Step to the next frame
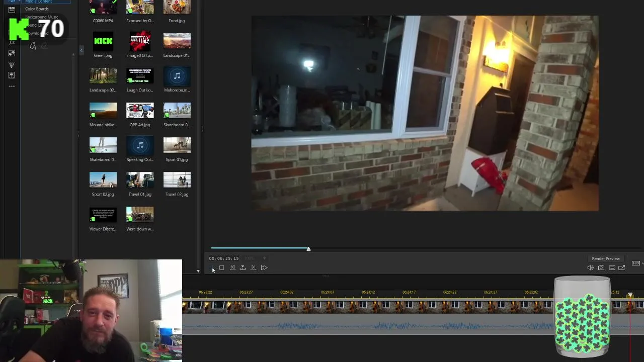 (x=253, y=267)
